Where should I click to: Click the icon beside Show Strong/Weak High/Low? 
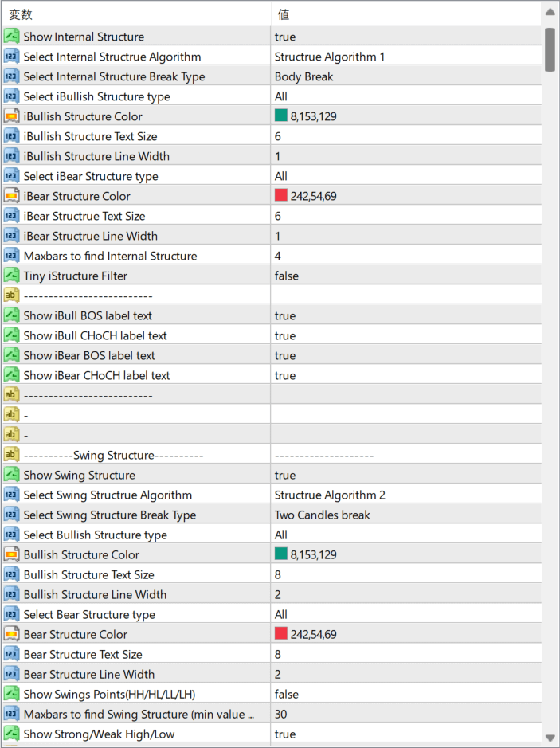[11, 734]
